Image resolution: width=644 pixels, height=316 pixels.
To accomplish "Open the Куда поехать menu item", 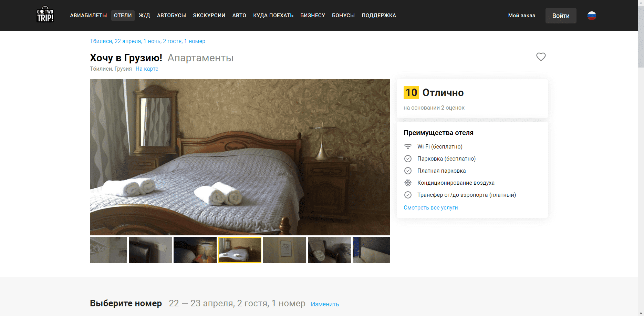I will click(x=273, y=16).
